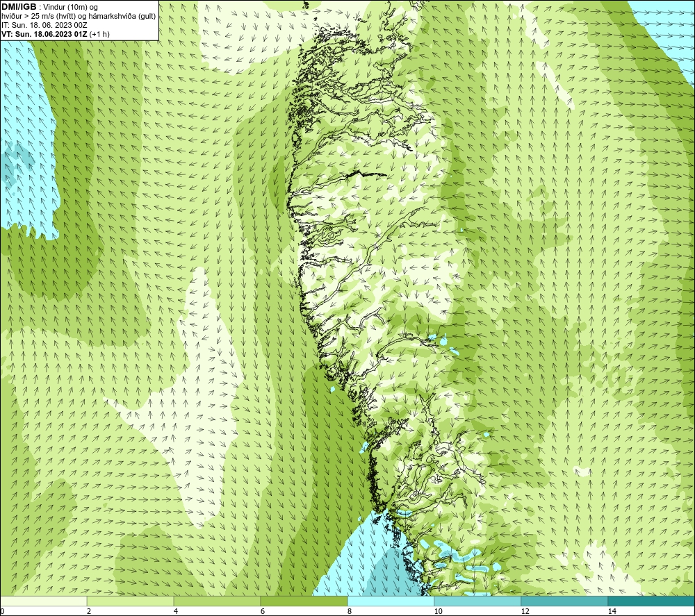695x616 pixels.
Task: Click the "IT: Sun. 18. 06. 2023 00Z" line
Action: click(44, 25)
